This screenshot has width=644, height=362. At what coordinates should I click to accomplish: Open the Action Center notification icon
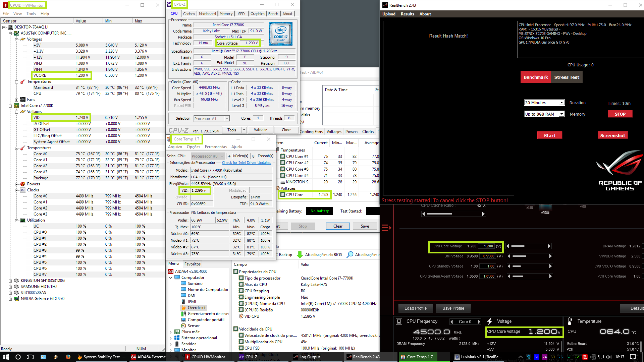tap(633, 357)
